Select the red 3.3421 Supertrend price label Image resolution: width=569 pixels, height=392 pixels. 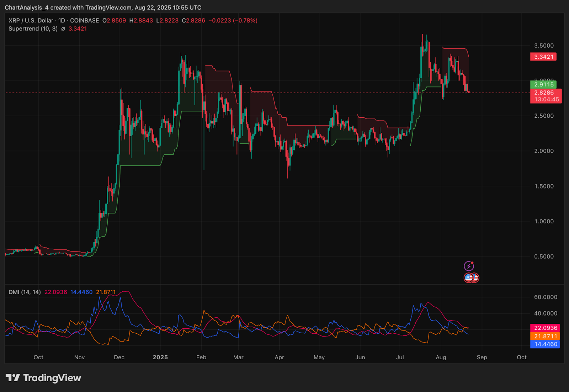pos(543,57)
